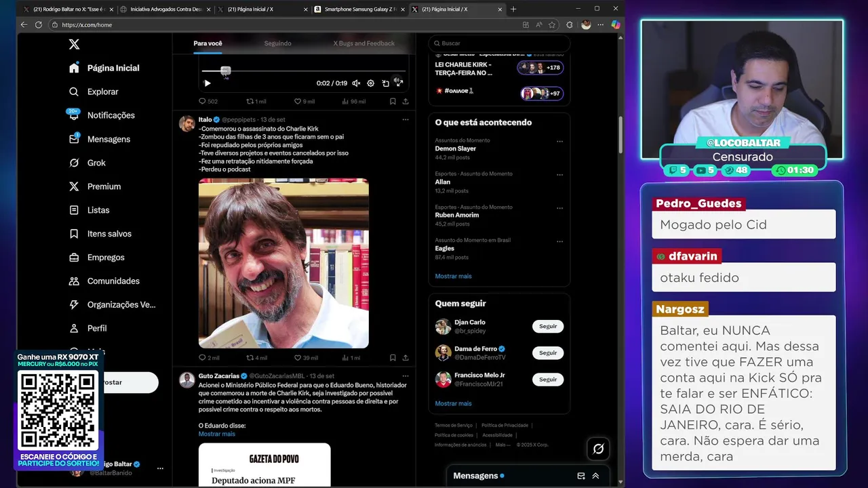This screenshot has width=868, height=488.
Task: Open the Copilot icon in Edge toolbar
Action: point(616,24)
